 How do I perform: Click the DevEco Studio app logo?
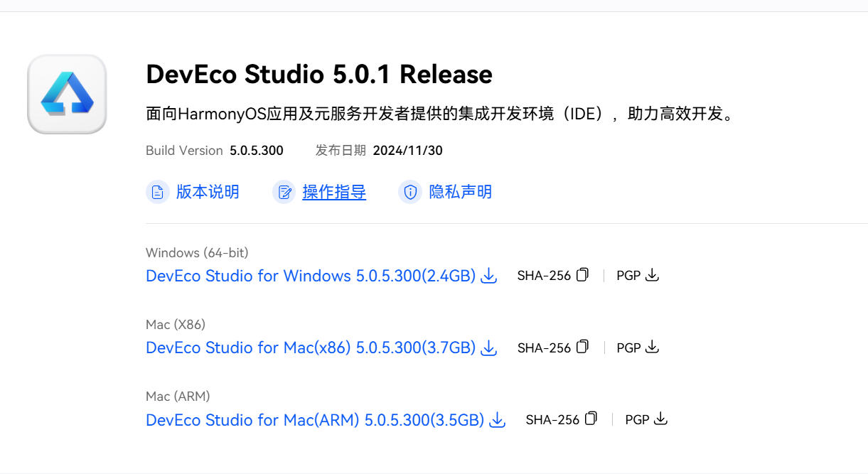pos(67,94)
